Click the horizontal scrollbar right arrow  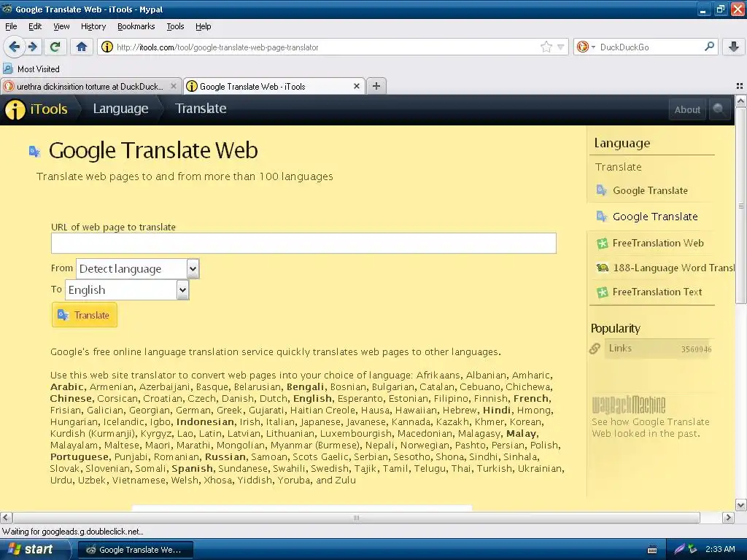(728, 518)
